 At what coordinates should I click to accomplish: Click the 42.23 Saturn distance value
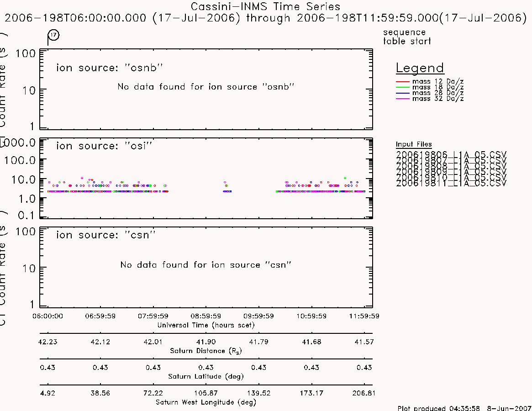coord(47,342)
